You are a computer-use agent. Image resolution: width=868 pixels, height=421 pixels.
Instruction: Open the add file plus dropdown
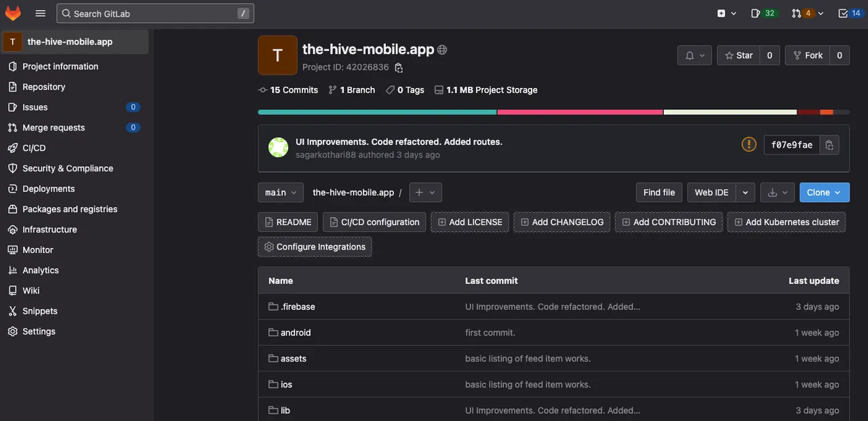(x=426, y=193)
